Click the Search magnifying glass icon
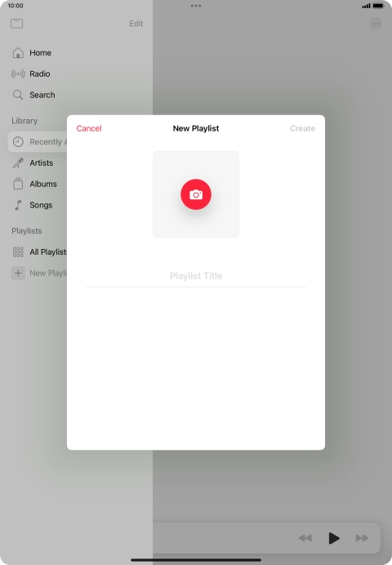This screenshot has height=565, width=392. [x=18, y=95]
